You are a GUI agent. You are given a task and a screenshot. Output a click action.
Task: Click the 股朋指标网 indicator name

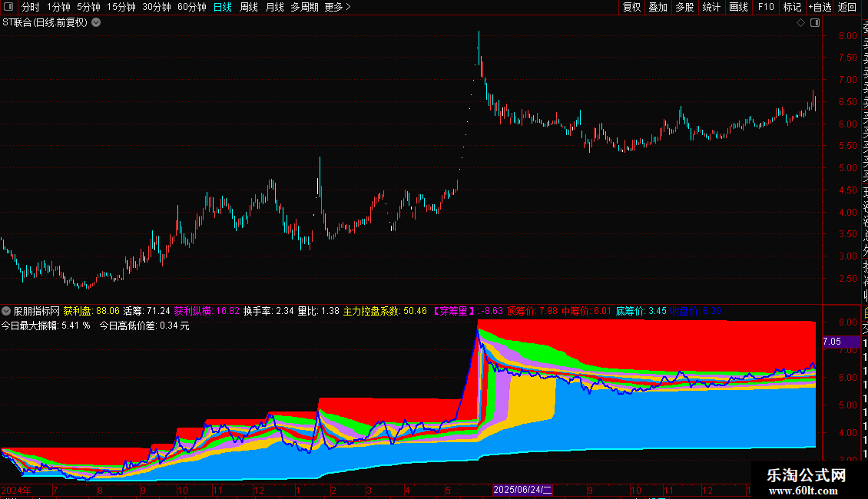[x=37, y=311]
